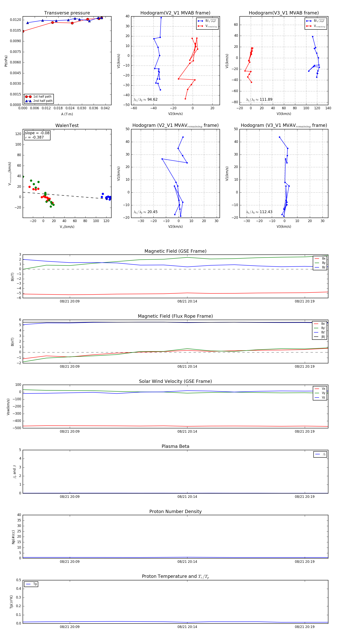Click the 'Magnetic Field (Flux Rope Frame)' title
351x644 pixels.
(x=175, y=316)
